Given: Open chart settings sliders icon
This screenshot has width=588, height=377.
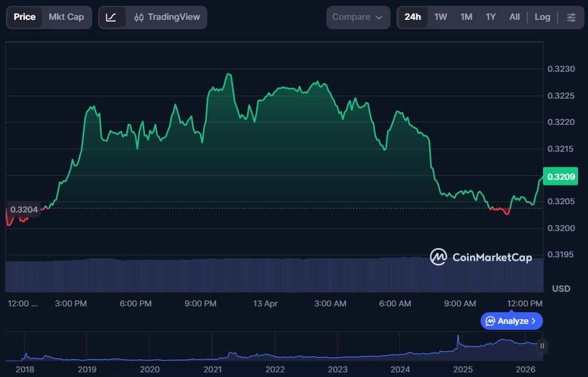Looking at the screenshot, I should [570, 18].
